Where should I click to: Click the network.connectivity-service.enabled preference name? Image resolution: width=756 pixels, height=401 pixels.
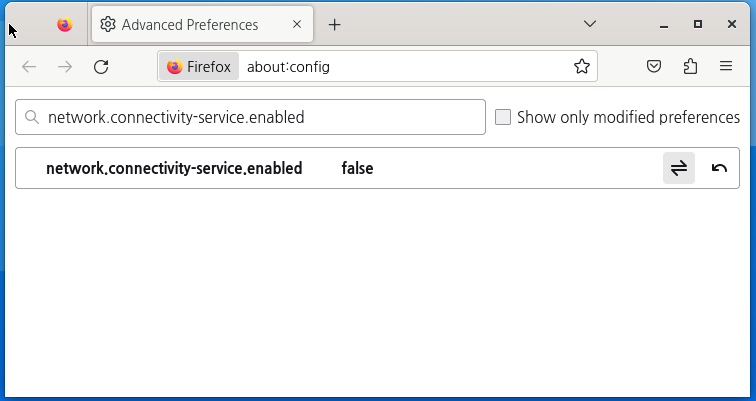(174, 168)
